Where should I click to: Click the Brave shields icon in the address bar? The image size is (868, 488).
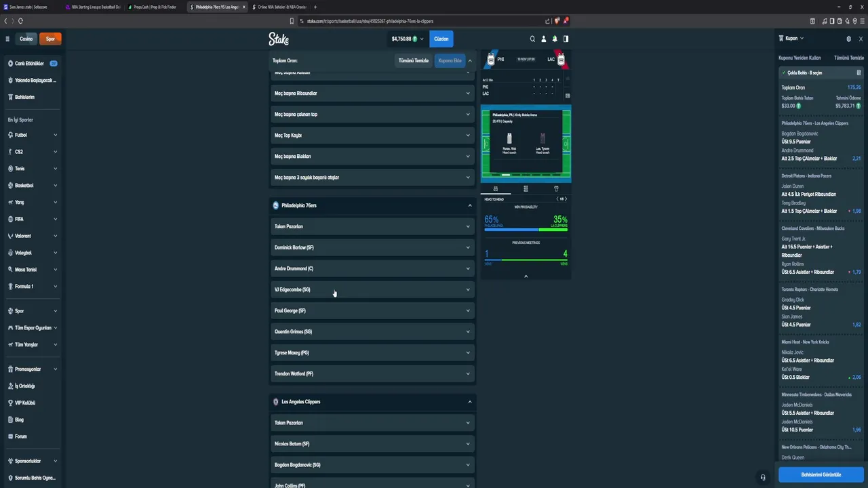pyautogui.click(x=557, y=21)
